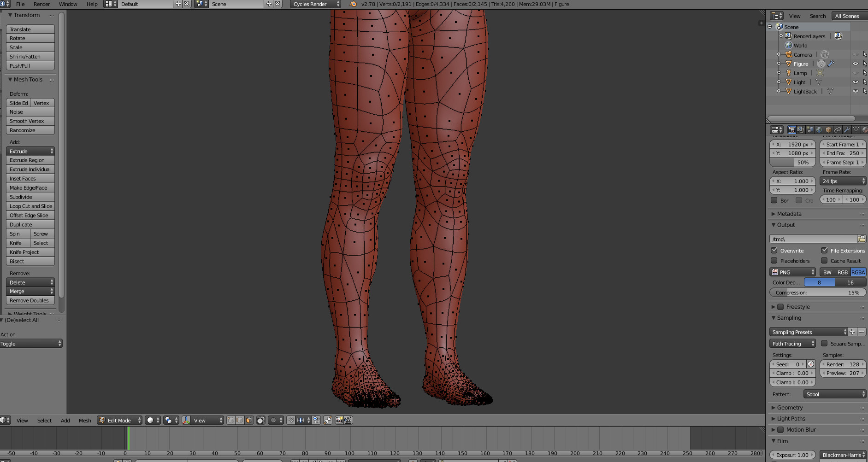Select face select mode cube icon
Viewport: 868px width, 462px height.
point(249,420)
